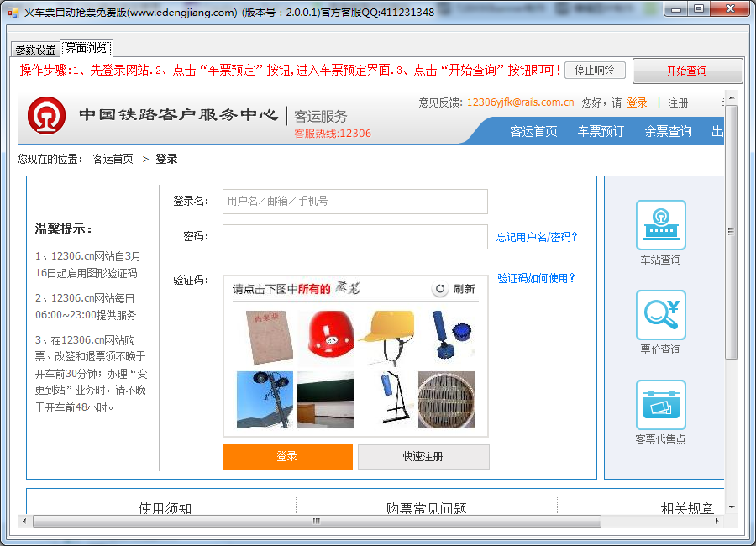Click the China Railway logo
The image size is (756, 546).
coord(46,116)
